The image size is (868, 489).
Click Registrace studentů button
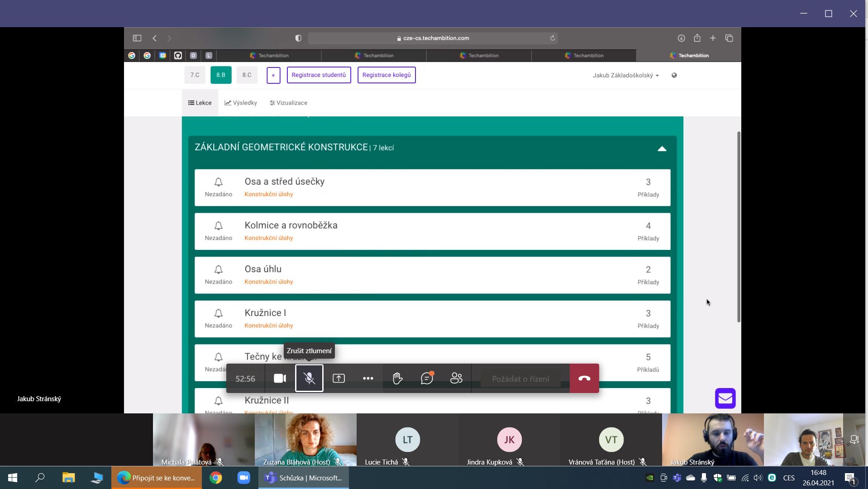tap(319, 75)
